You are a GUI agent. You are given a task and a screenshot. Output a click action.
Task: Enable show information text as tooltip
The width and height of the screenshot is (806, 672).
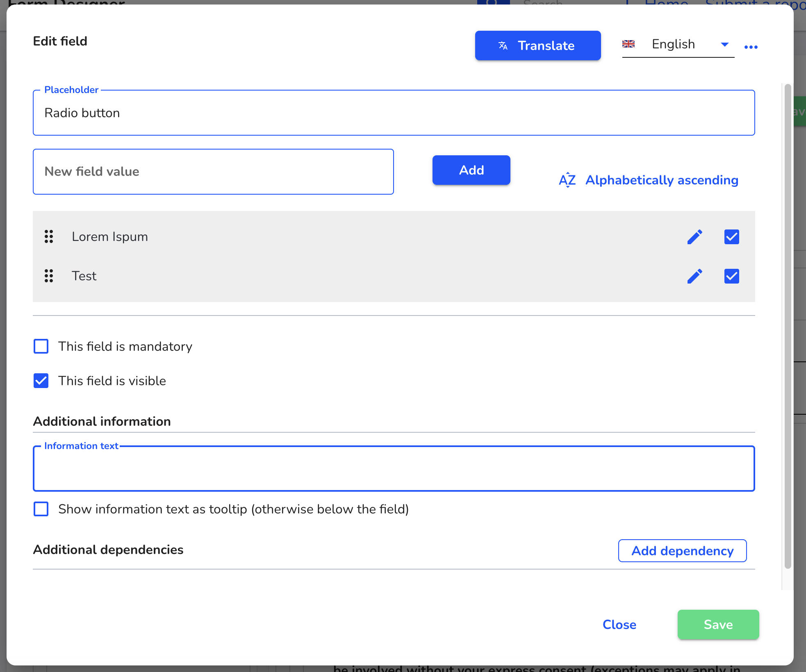pos(41,509)
